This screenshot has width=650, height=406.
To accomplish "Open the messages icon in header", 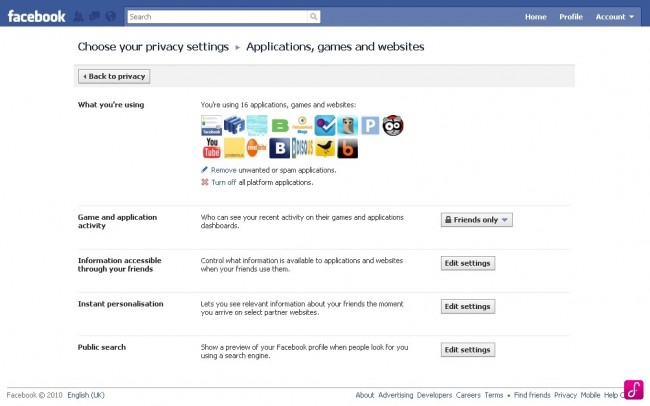I will pyautogui.click(x=95, y=17).
